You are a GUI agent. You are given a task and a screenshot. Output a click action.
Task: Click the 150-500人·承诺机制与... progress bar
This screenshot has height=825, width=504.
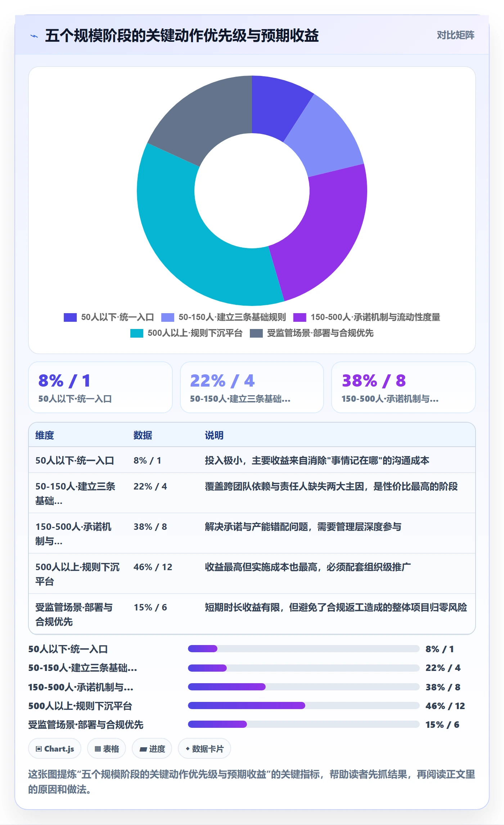click(x=303, y=687)
